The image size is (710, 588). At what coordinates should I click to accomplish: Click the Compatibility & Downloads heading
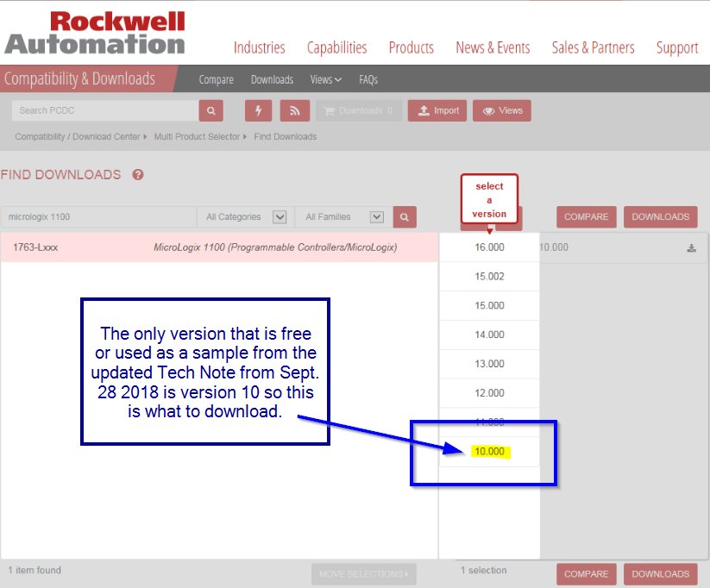pyautogui.click(x=79, y=78)
